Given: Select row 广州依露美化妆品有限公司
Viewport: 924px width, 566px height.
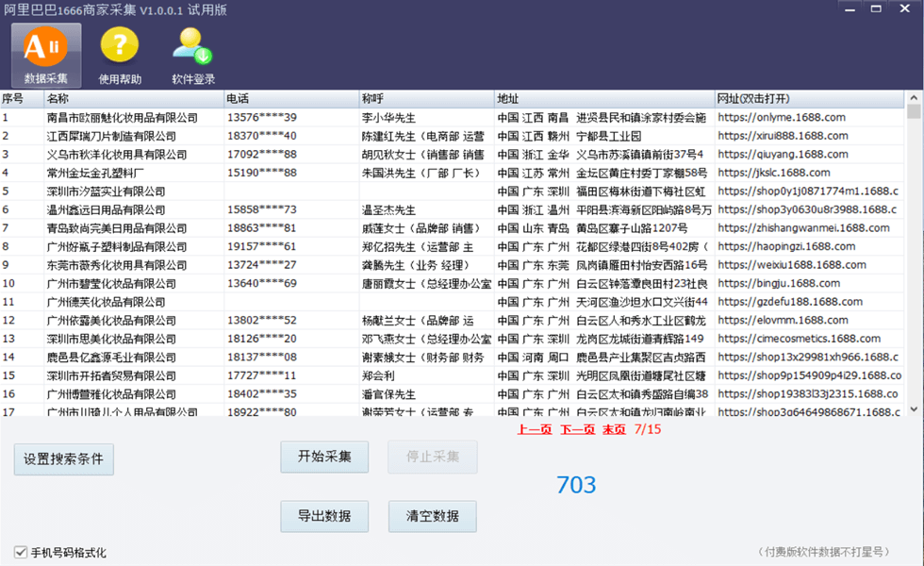Looking at the screenshot, I should click(x=452, y=321).
